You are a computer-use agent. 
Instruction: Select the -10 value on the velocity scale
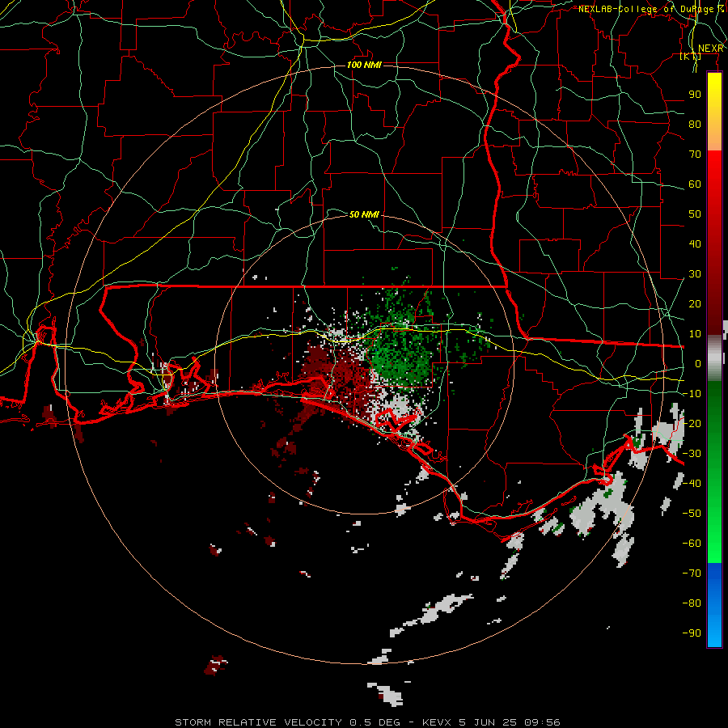point(692,394)
